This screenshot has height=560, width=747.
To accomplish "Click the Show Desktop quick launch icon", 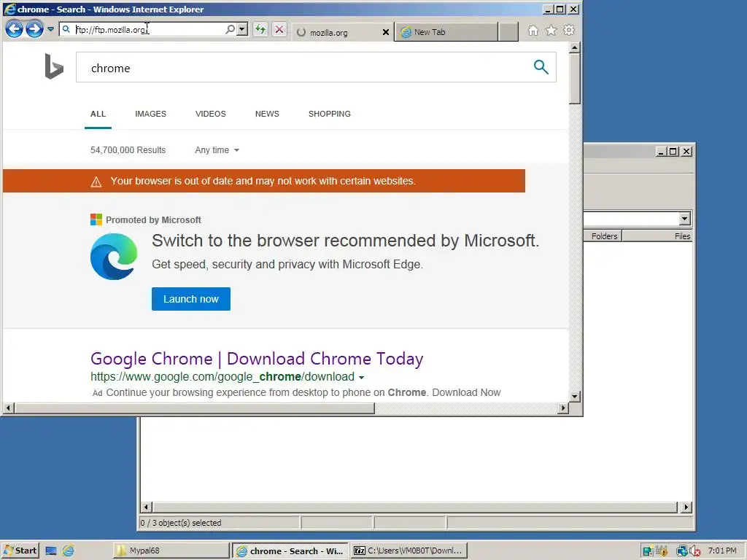I will coord(51,551).
